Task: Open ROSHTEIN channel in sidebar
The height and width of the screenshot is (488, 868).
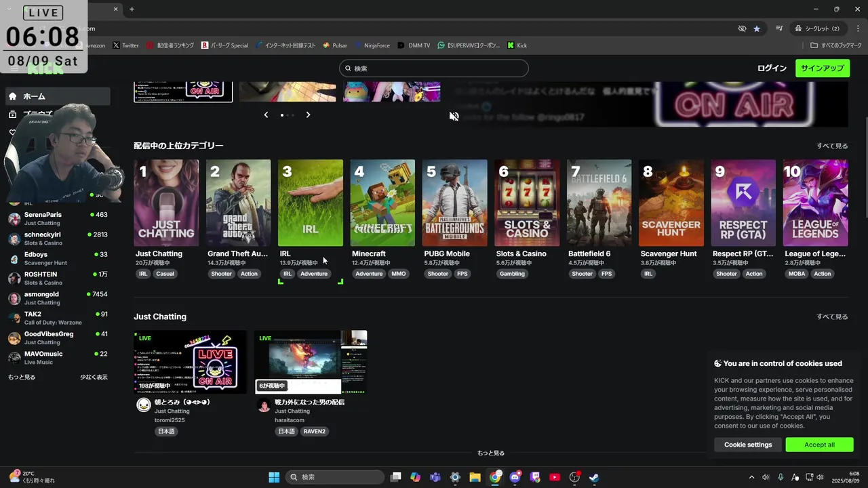Action: pyautogui.click(x=58, y=278)
